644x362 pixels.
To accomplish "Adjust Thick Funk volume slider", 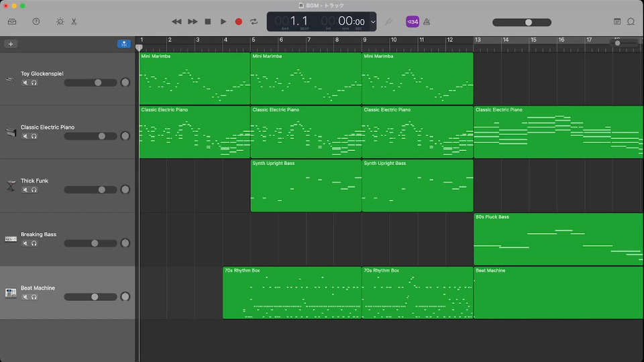I will 91,190.
